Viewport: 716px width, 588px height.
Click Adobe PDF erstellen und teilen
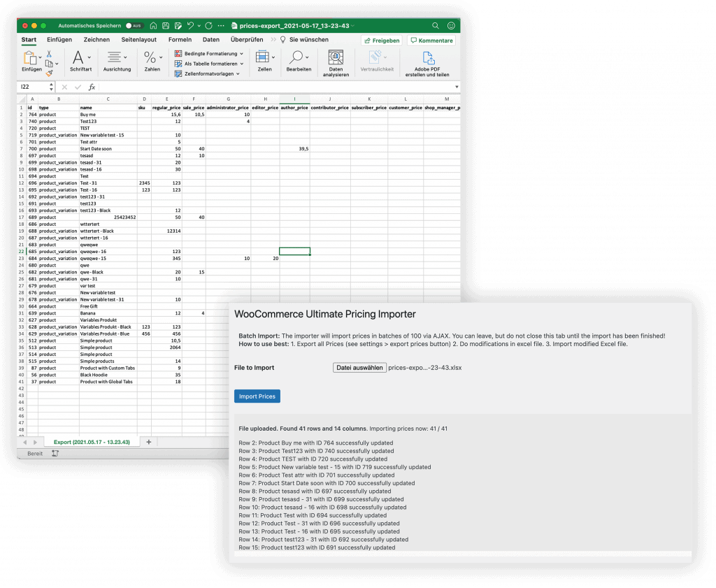pyautogui.click(x=427, y=64)
